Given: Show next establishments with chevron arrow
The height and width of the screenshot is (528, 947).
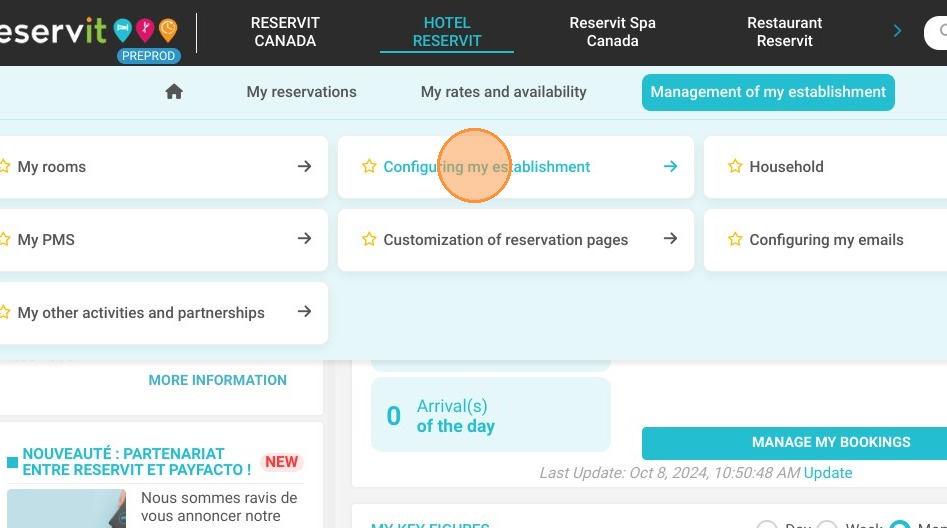Looking at the screenshot, I should click(897, 31).
